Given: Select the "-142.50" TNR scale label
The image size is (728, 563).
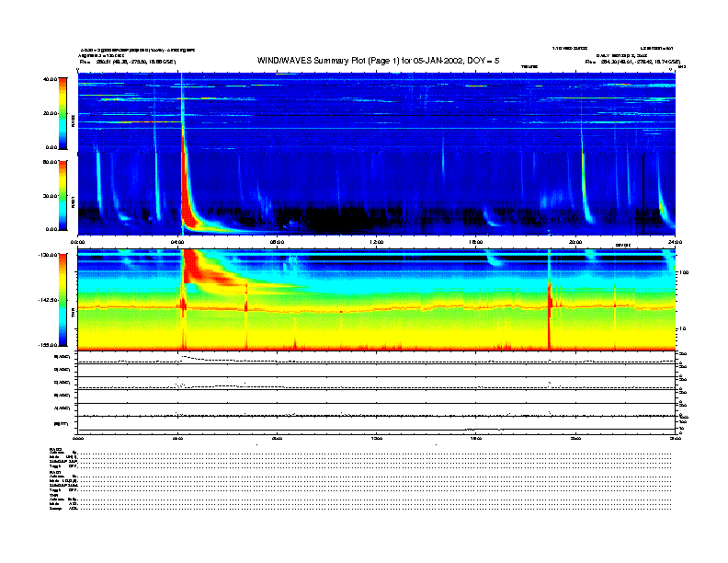Looking at the screenshot, I should coord(48,300).
